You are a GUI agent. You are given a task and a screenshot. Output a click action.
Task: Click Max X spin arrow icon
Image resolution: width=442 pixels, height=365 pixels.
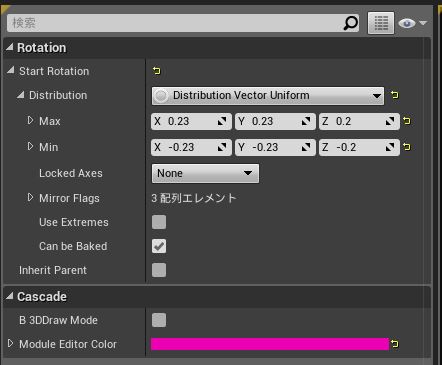coord(222,121)
